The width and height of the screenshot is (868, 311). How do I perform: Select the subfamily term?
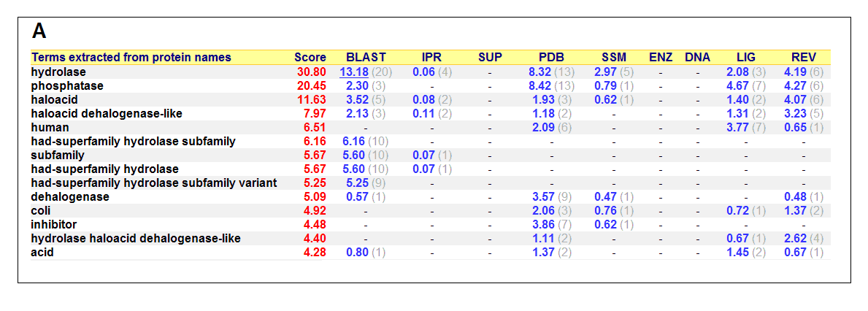[58, 155]
